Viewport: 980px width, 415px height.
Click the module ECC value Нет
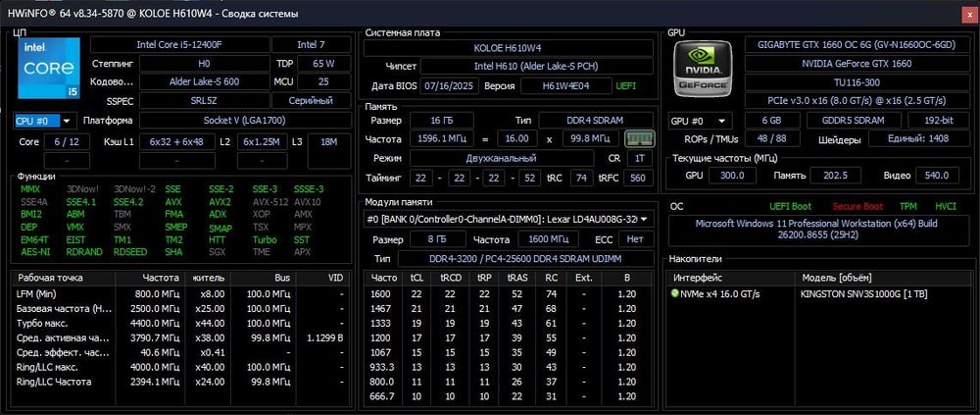point(636,239)
